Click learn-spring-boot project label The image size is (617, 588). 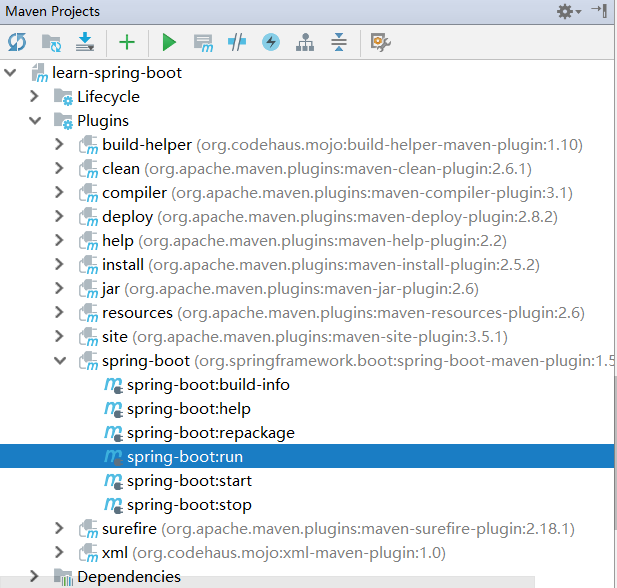tap(117, 73)
